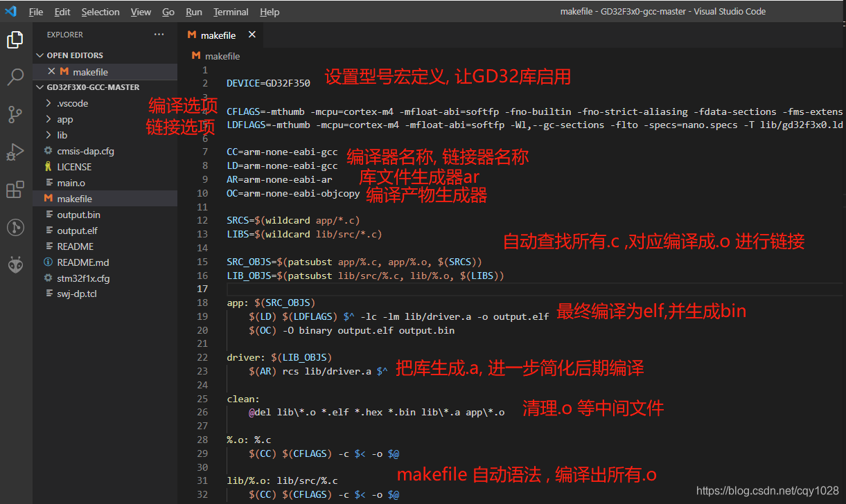Click the 'app: $(SRC_OBJS)' target line

271,303
